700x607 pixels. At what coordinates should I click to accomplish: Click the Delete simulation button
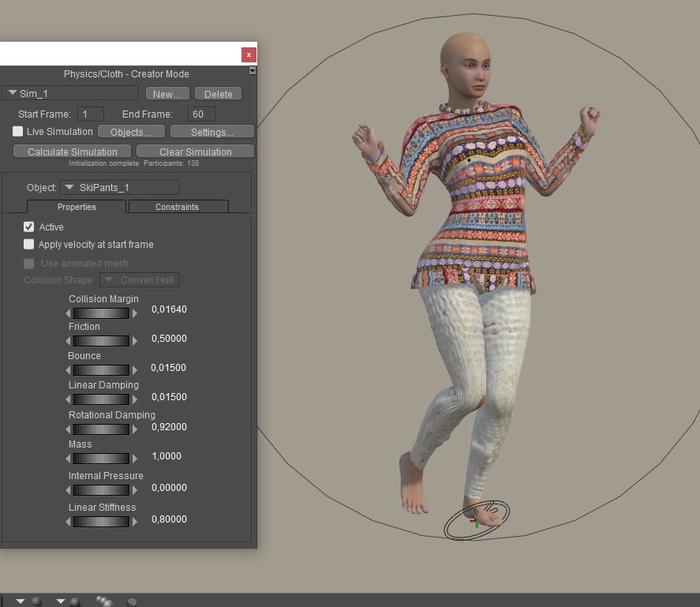click(219, 94)
